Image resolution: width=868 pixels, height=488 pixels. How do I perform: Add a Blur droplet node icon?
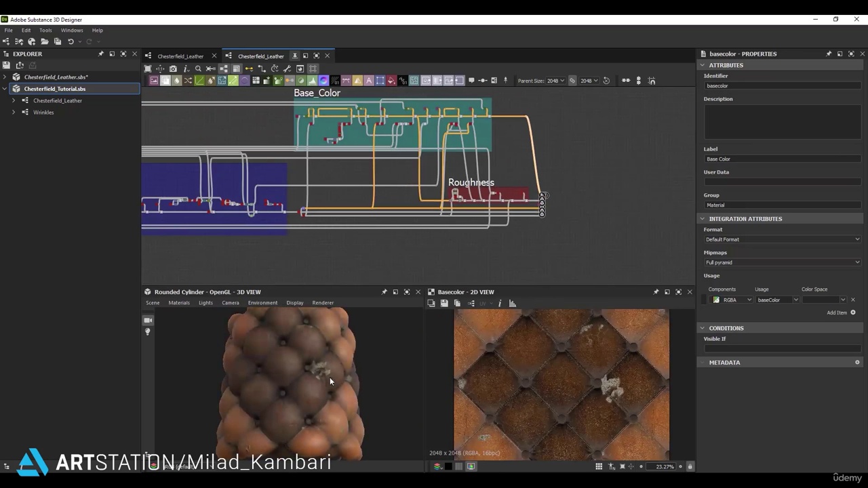click(x=176, y=81)
